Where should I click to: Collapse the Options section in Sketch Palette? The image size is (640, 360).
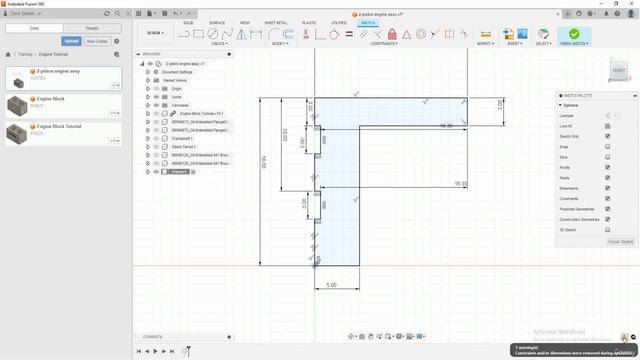[x=560, y=105]
